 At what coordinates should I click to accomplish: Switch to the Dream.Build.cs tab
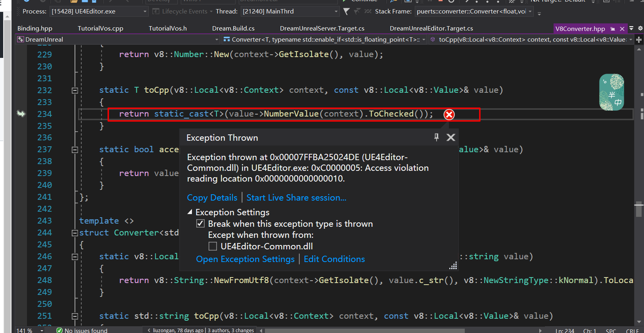click(x=233, y=29)
